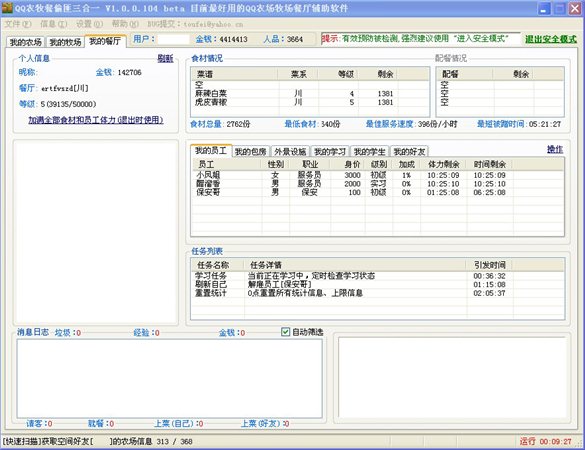Click 刷新 link in 个人信息

point(165,58)
